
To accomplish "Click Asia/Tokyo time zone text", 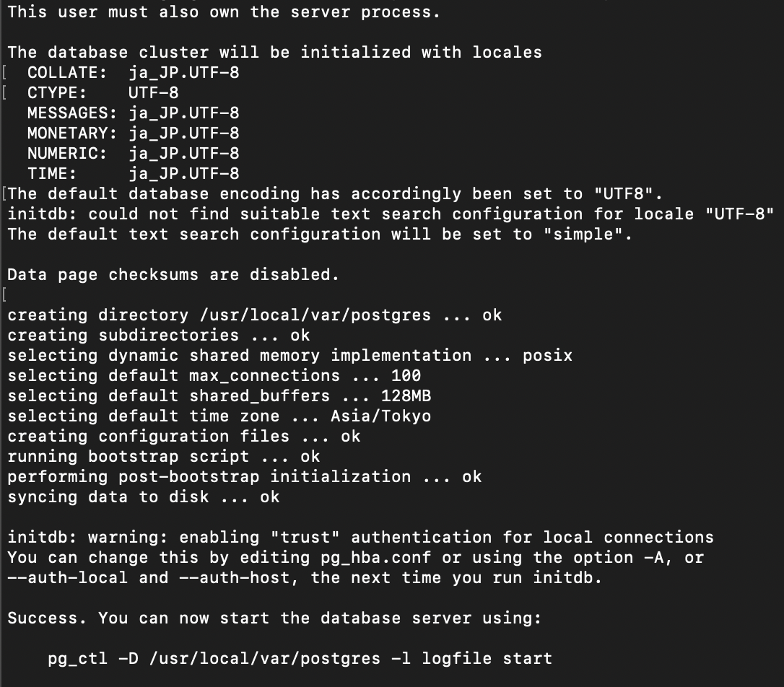I will point(380,416).
